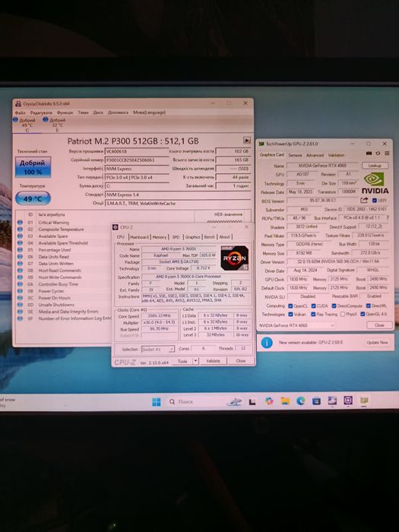
Task: Select drive E: Добрий 32 °C
Action: pos(55,125)
